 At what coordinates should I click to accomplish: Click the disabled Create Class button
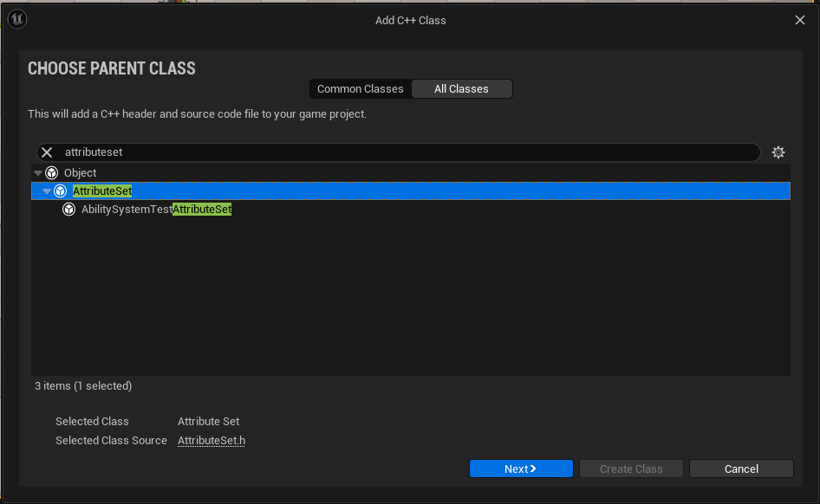631,468
